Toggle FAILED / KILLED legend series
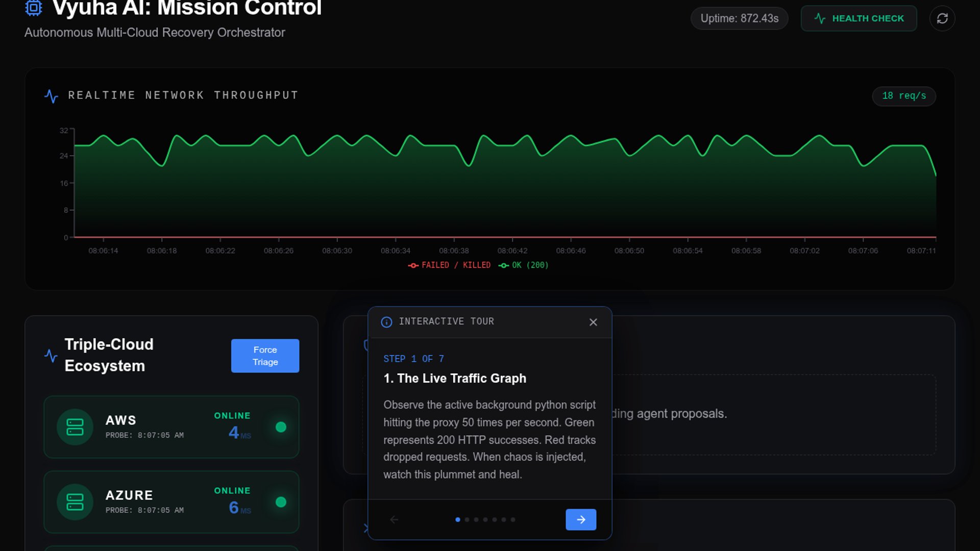Image resolution: width=980 pixels, height=551 pixels. pyautogui.click(x=449, y=265)
